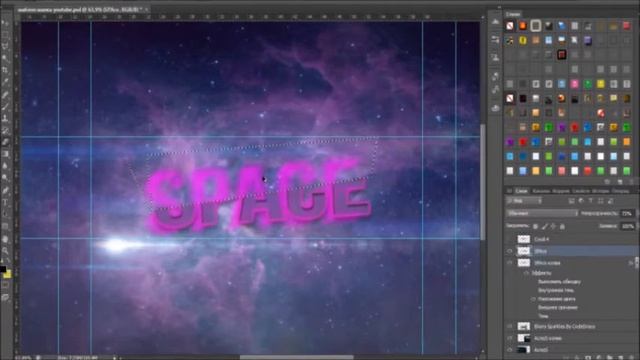Click the canvas vertical scrollbar

(483, 182)
